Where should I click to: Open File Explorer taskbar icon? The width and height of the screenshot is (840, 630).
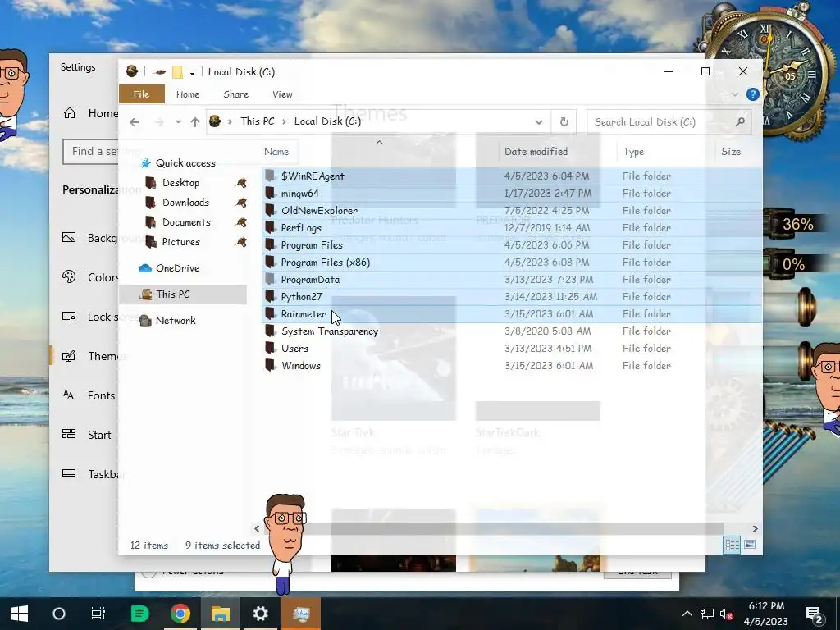220,614
